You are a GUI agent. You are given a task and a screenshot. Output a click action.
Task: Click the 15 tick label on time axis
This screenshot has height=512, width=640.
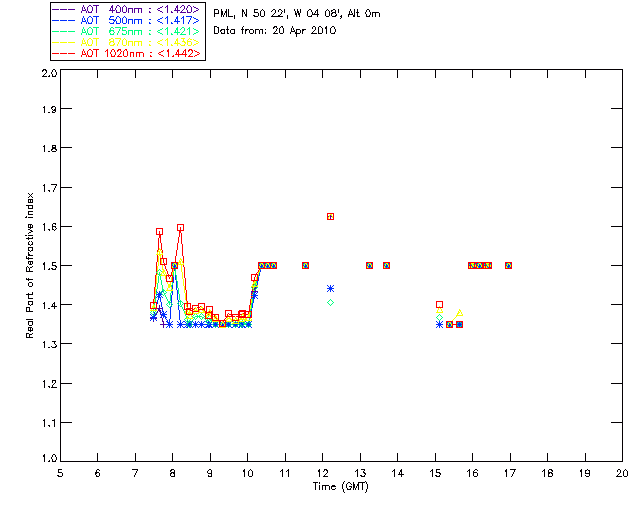coord(435,473)
